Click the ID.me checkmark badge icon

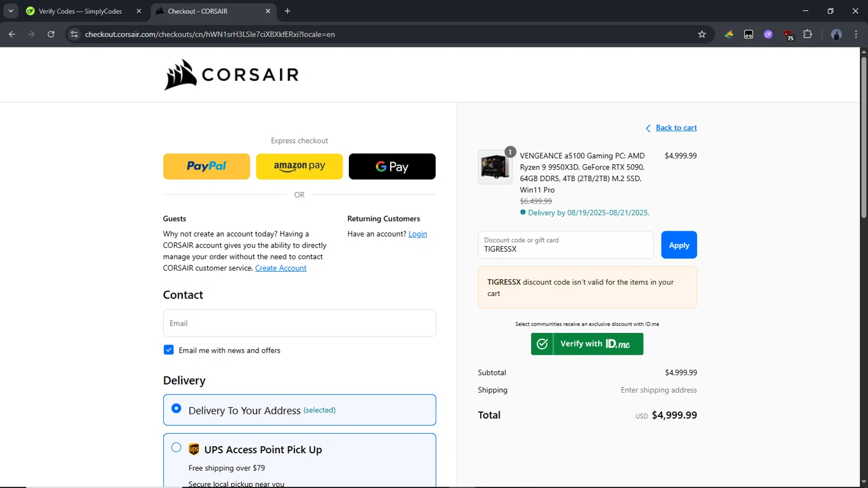542,344
